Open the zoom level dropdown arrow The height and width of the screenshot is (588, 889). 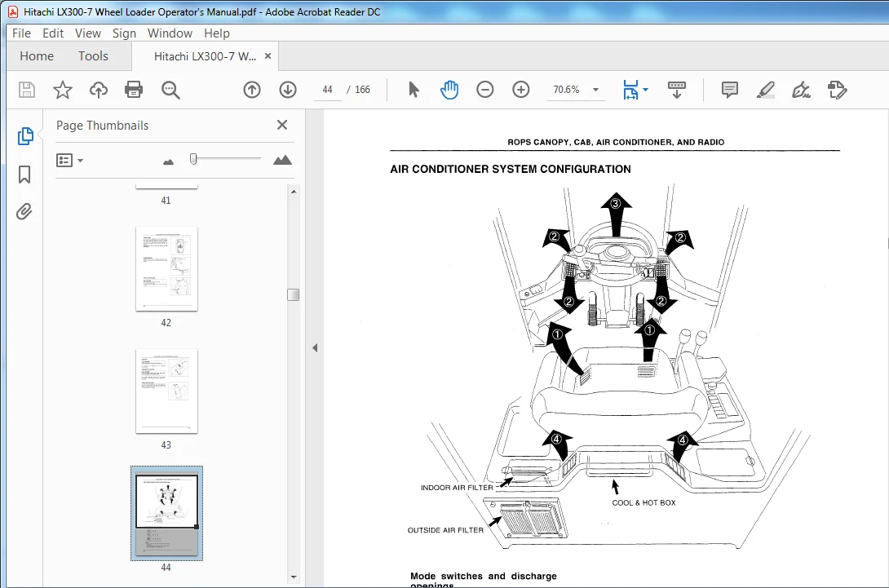(595, 90)
